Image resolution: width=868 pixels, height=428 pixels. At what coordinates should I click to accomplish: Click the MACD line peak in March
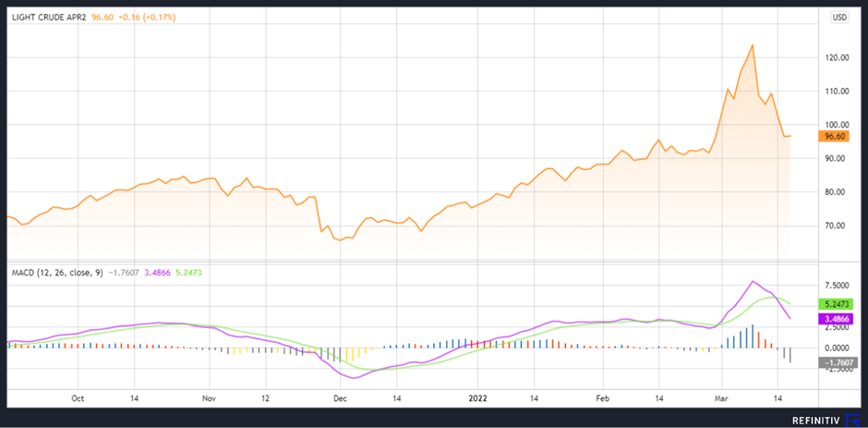753,282
